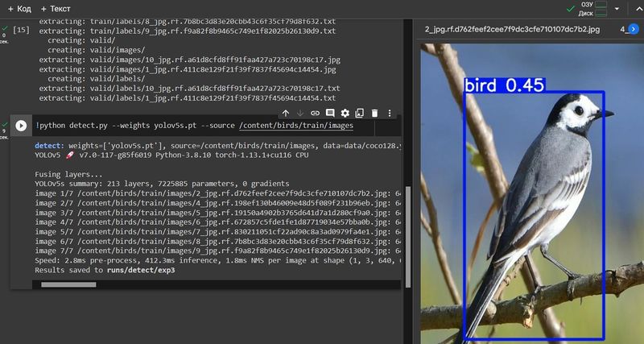Viewport: 644px width, 344px height.
Task: Expand the runtime connection dropdown arrow
Action: coord(617,8)
